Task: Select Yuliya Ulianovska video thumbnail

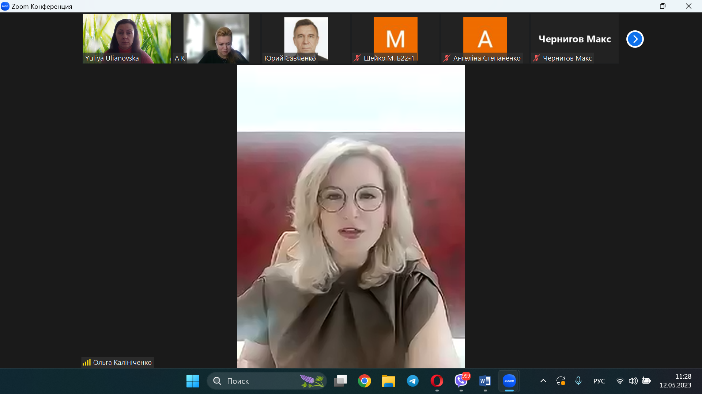Action: (x=127, y=39)
